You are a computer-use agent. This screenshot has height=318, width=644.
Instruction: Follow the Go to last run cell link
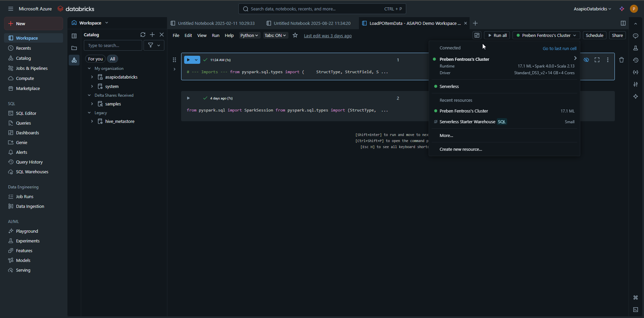tap(559, 48)
